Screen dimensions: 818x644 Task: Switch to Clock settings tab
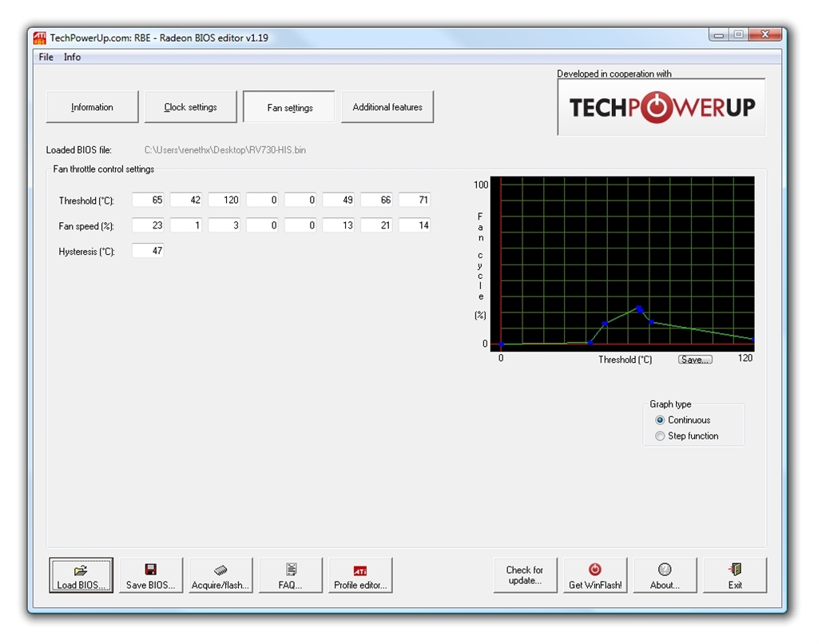coord(190,107)
